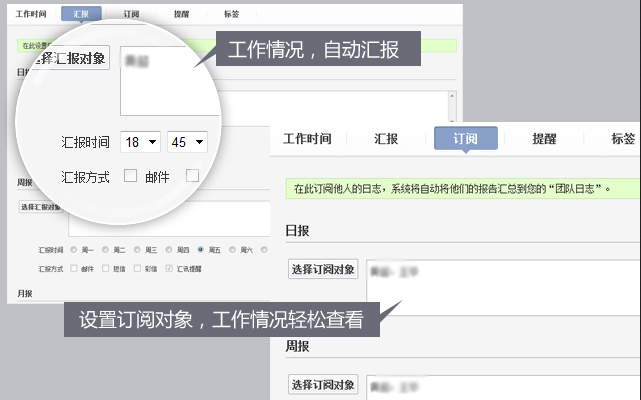
Task: Choose the 周五 radio button
Action: click(201, 250)
